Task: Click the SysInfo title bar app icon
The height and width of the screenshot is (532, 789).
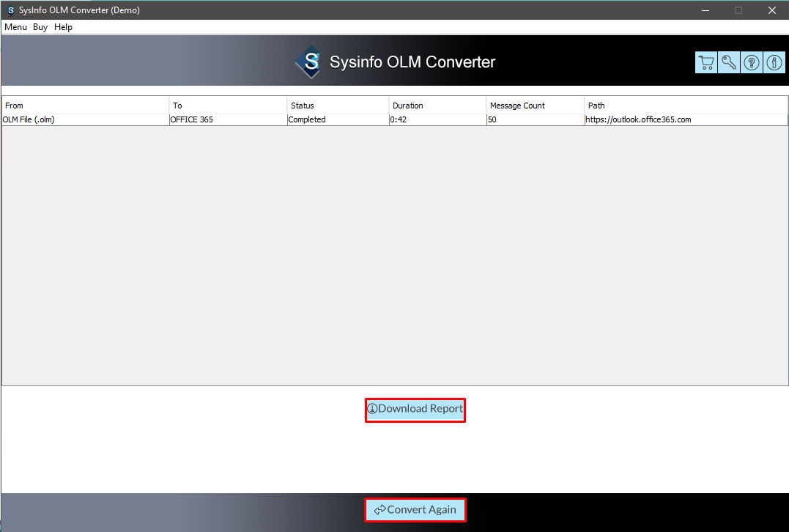Action: pyautogui.click(x=10, y=10)
